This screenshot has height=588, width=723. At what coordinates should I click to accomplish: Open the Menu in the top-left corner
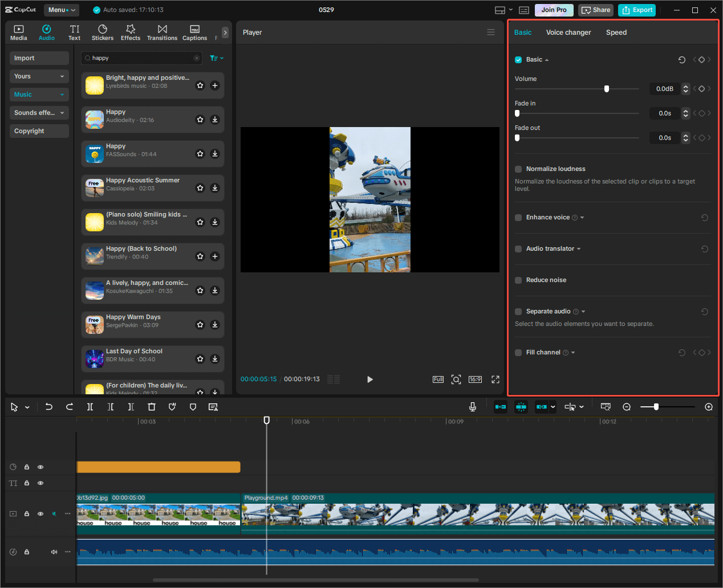click(x=61, y=10)
